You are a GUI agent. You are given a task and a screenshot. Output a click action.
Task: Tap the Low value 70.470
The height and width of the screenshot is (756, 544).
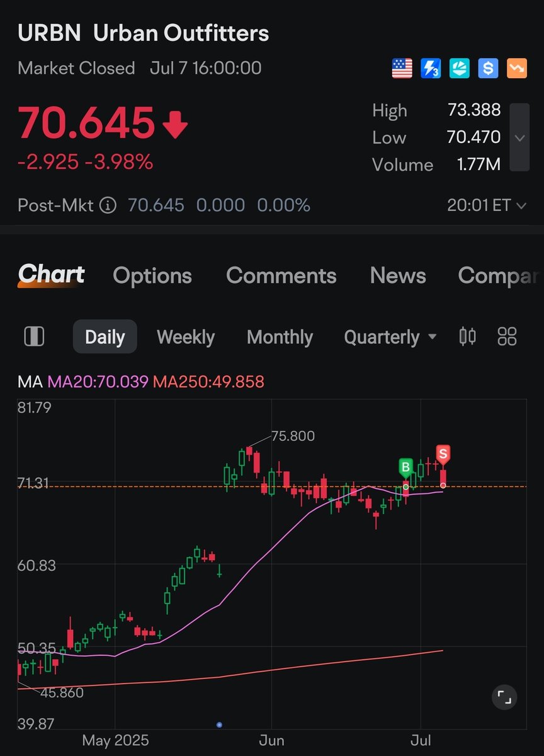[474, 137]
